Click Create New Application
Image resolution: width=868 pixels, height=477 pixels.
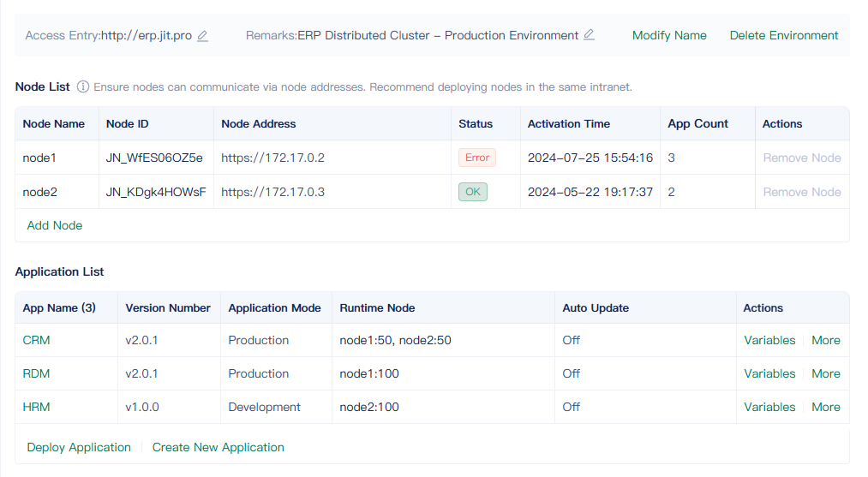(218, 447)
